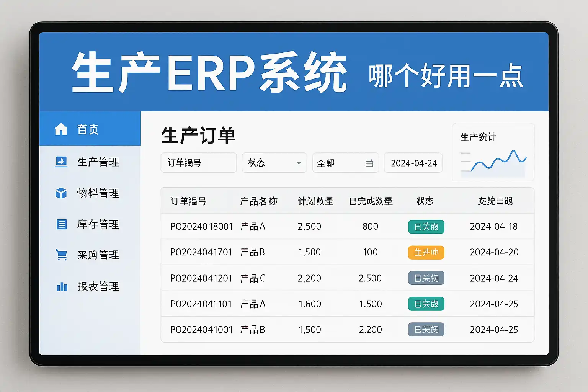Open order PO2024041001
588x392 pixels.
pyautogui.click(x=202, y=329)
